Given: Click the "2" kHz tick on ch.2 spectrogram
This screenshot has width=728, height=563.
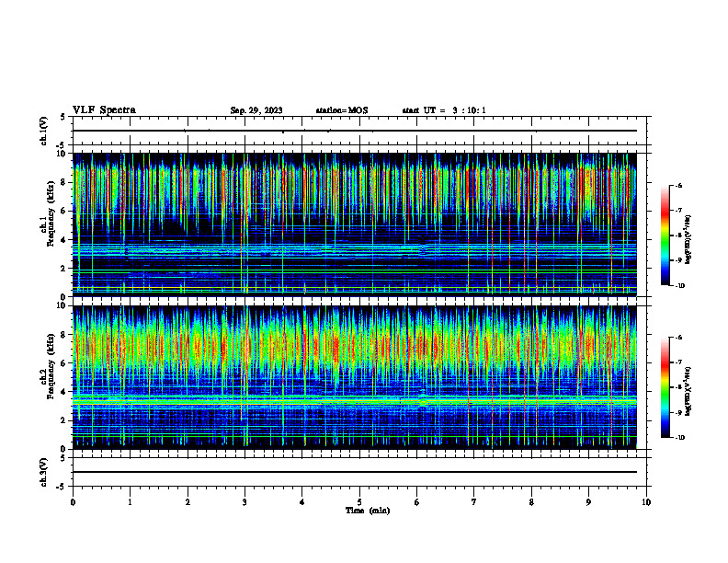Looking at the screenshot, I should tap(64, 420).
